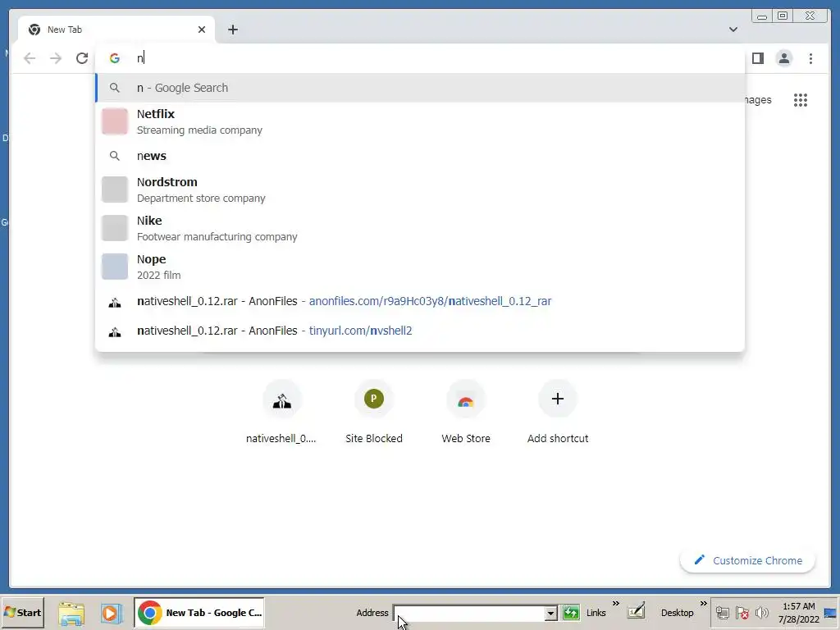This screenshot has width=840, height=630.
Task: Click the Google G icon in omnibox
Action: click(115, 58)
